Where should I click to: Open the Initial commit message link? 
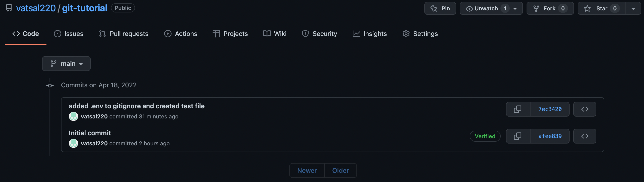(x=90, y=133)
